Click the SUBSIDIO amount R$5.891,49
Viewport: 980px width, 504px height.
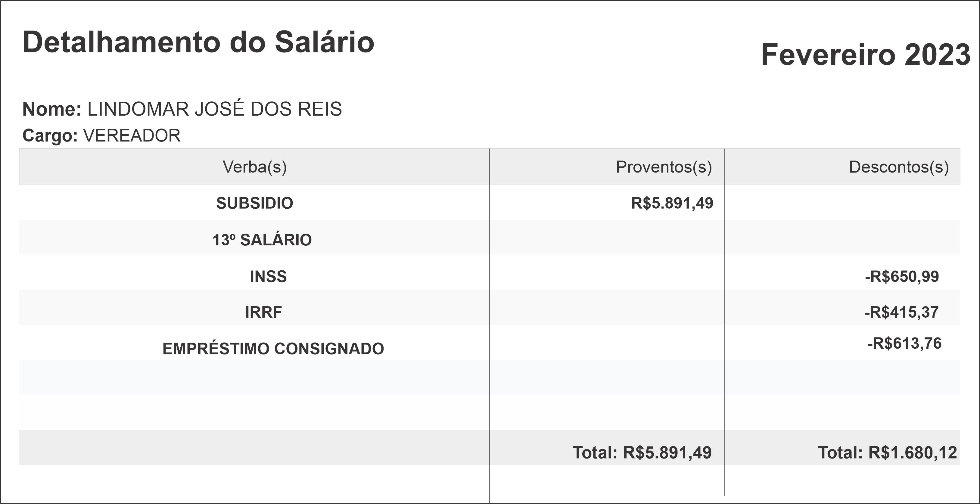click(x=672, y=203)
